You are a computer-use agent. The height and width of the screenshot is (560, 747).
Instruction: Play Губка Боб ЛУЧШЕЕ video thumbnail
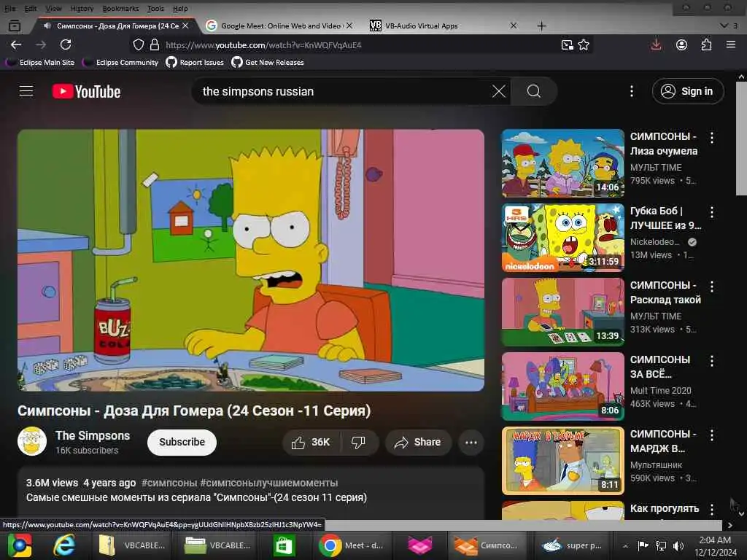562,238
